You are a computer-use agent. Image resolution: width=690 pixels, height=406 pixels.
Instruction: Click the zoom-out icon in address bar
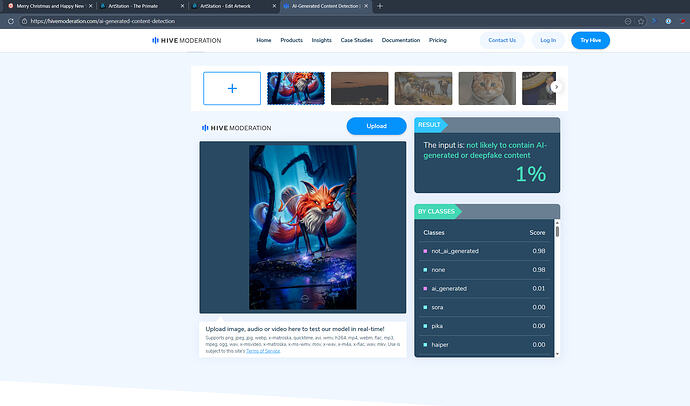tap(628, 21)
